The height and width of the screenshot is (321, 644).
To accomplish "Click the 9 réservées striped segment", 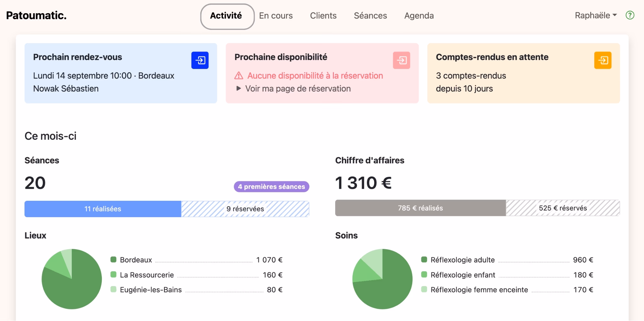I will 245,209.
